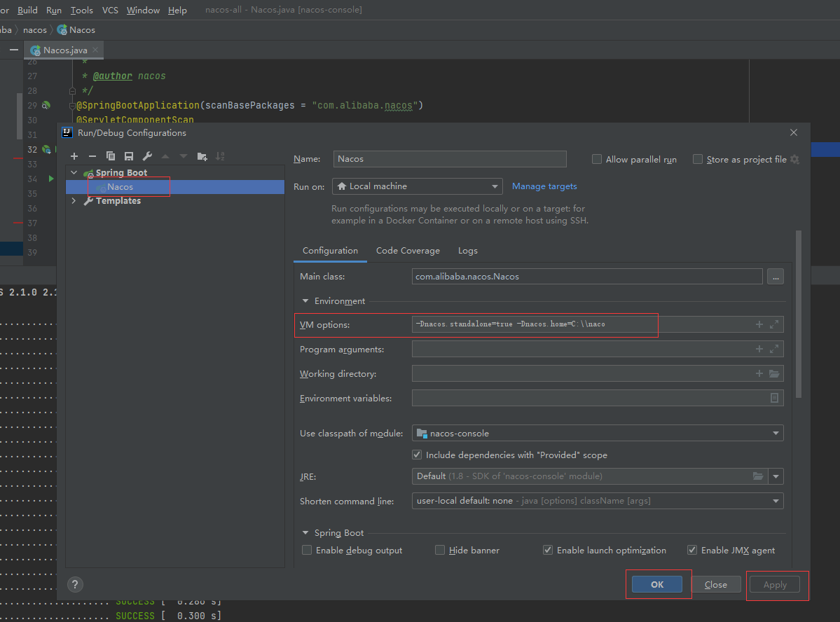Image resolution: width=840 pixels, height=622 pixels.
Task: Open Use classpath of module dropdown
Action: (598, 433)
